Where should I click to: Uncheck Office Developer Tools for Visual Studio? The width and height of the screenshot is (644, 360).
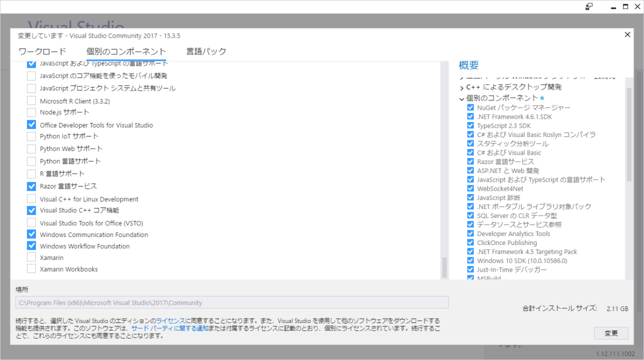[31, 125]
